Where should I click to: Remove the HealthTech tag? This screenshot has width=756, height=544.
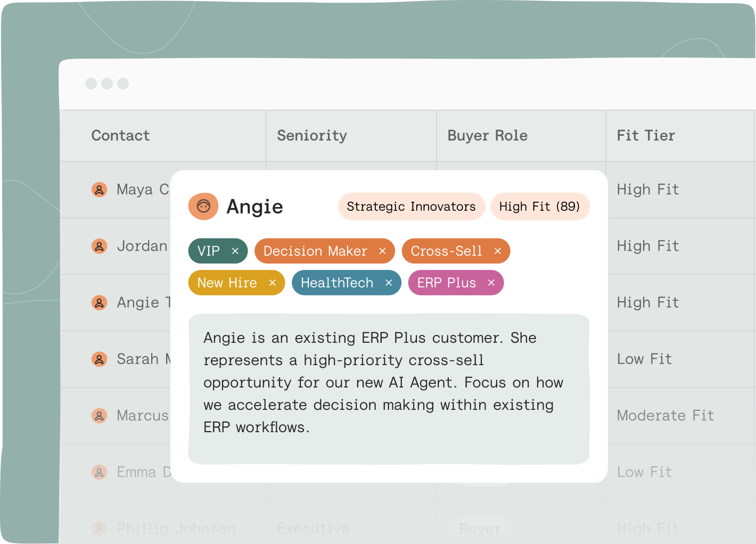pyautogui.click(x=389, y=283)
